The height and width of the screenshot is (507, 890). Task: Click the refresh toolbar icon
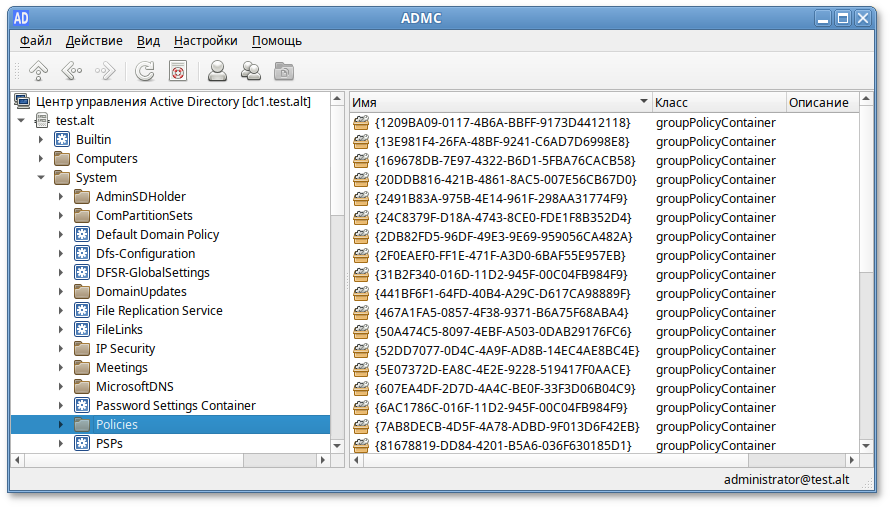coord(145,71)
